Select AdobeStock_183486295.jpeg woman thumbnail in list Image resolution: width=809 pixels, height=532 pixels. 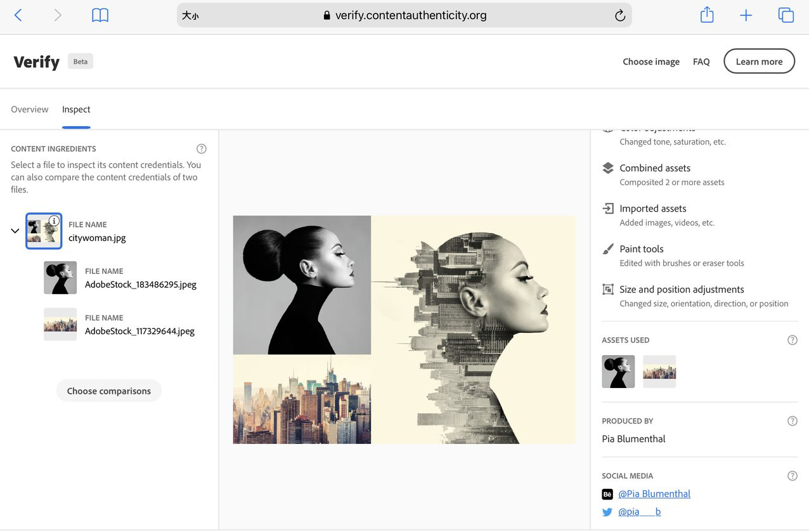[60, 278]
